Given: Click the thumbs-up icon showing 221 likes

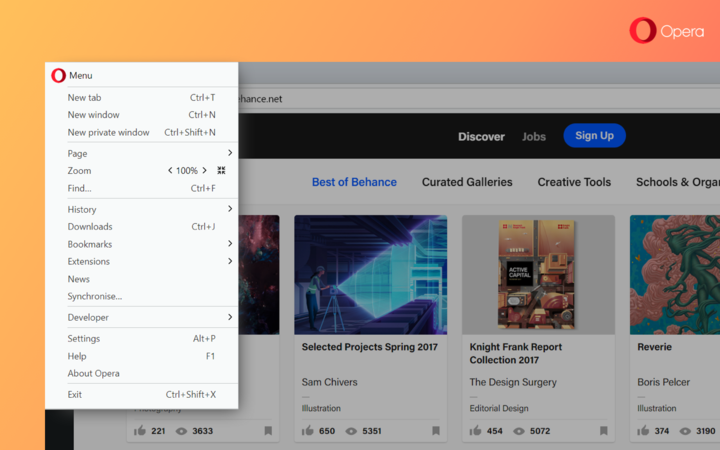Looking at the screenshot, I should pyautogui.click(x=140, y=431).
